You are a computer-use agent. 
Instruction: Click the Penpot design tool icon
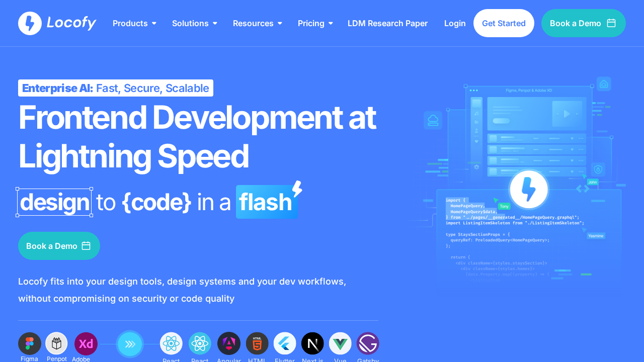point(57,343)
